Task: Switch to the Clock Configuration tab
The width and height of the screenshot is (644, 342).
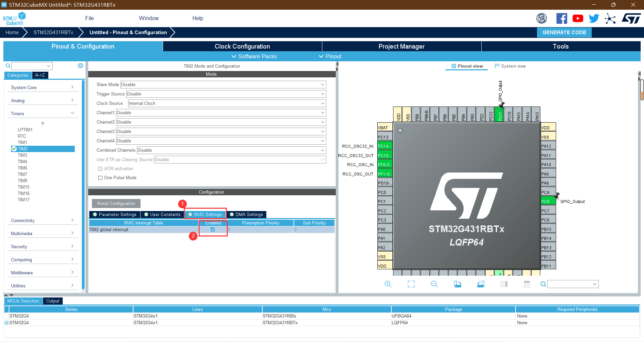Action: (242, 46)
